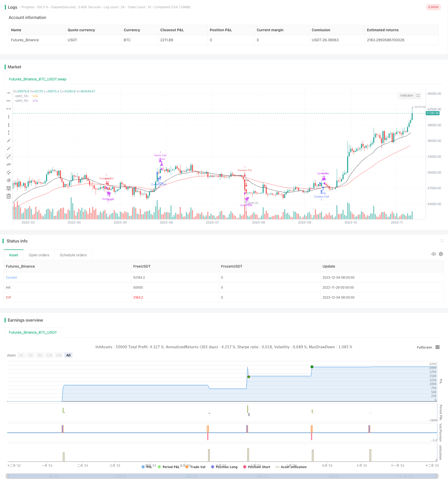This screenshot has width=448, height=486.
Task: Switch to the Asset tab
Action: [x=14, y=255]
